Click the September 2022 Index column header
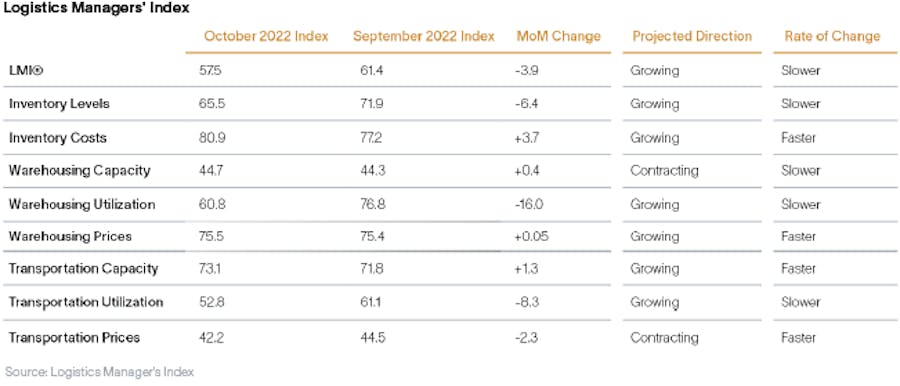This screenshot has height=386, width=900. (424, 36)
